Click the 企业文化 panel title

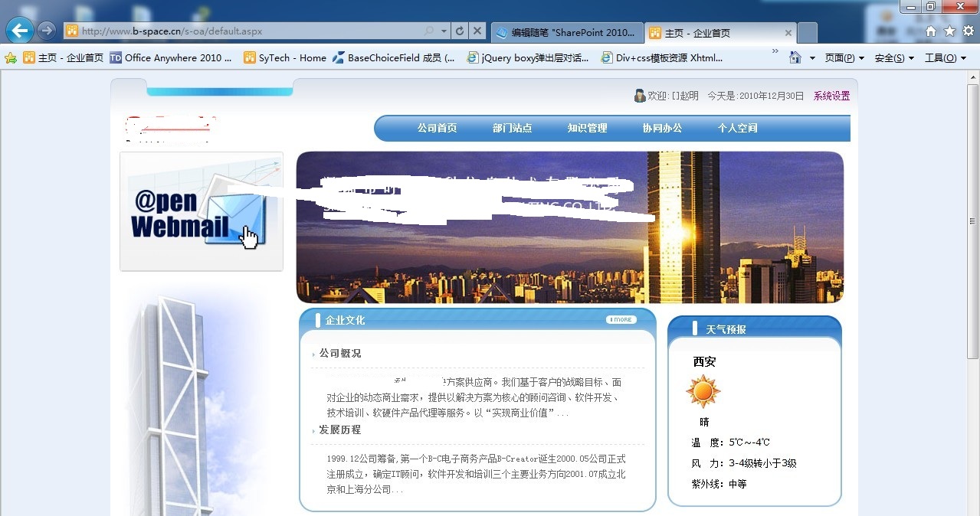(345, 320)
